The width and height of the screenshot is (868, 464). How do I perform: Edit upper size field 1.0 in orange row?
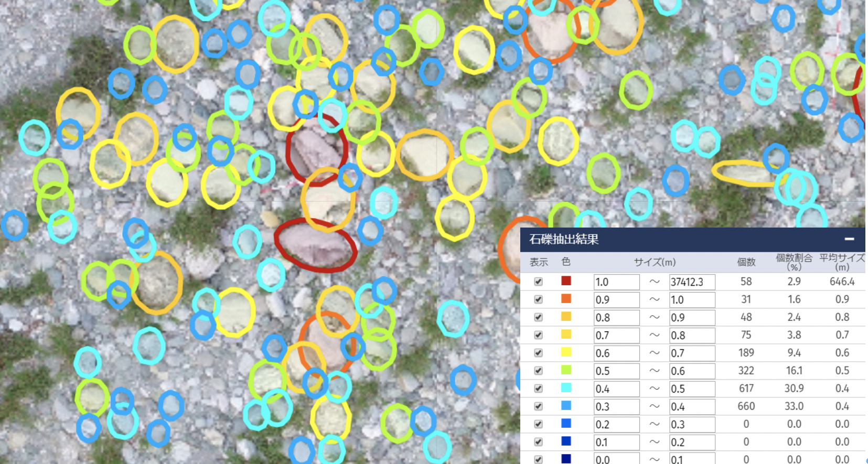(692, 300)
